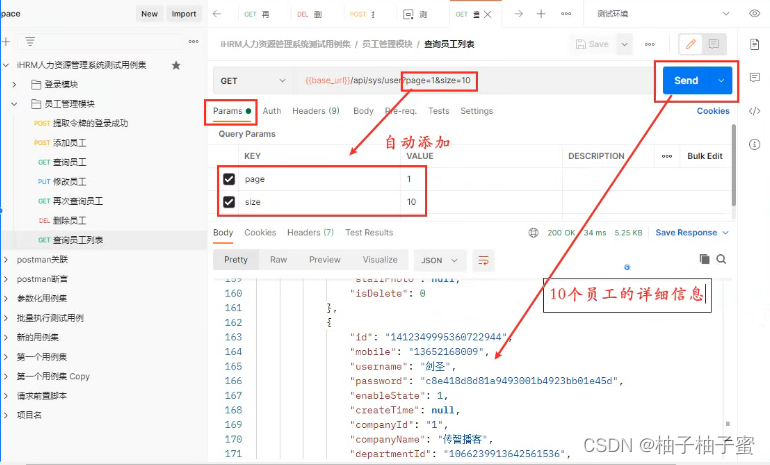Open a new request tab with plus

pos(541,14)
